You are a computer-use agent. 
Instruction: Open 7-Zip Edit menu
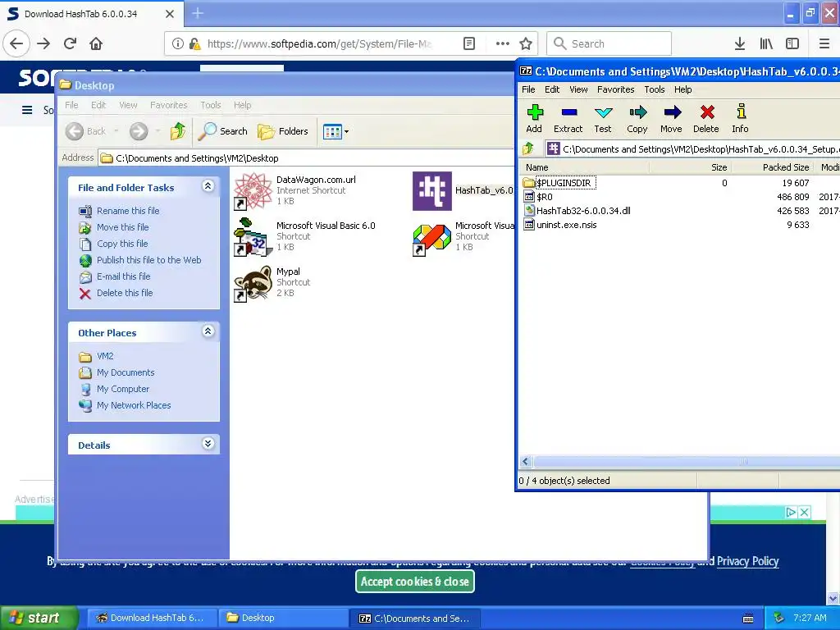(x=552, y=89)
